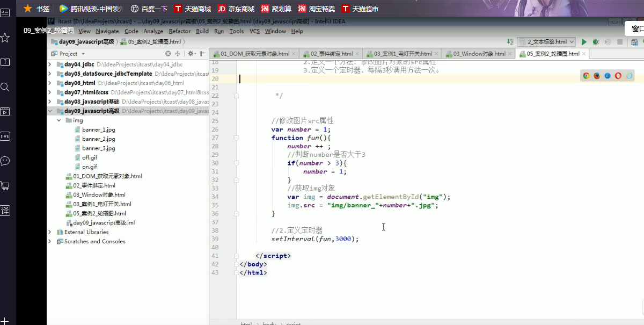Viewport: 644px width, 325px height.
Task: Open the Code menu
Action: 131,31
